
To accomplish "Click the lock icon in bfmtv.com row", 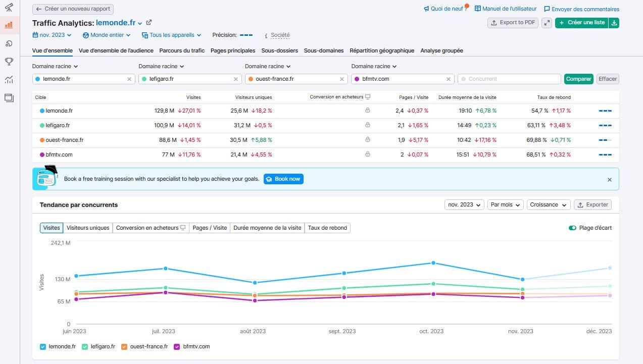I will 367,154.
